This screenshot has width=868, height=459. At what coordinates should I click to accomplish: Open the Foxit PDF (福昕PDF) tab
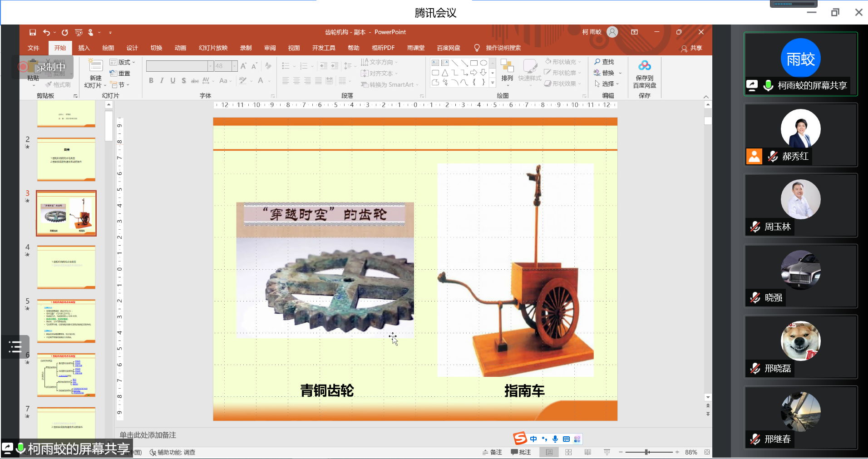pyautogui.click(x=383, y=48)
